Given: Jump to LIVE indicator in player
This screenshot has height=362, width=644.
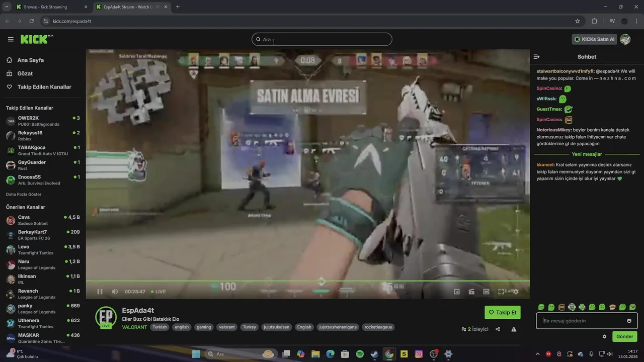Looking at the screenshot, I should pyautogui.click(x=158, y=292).
